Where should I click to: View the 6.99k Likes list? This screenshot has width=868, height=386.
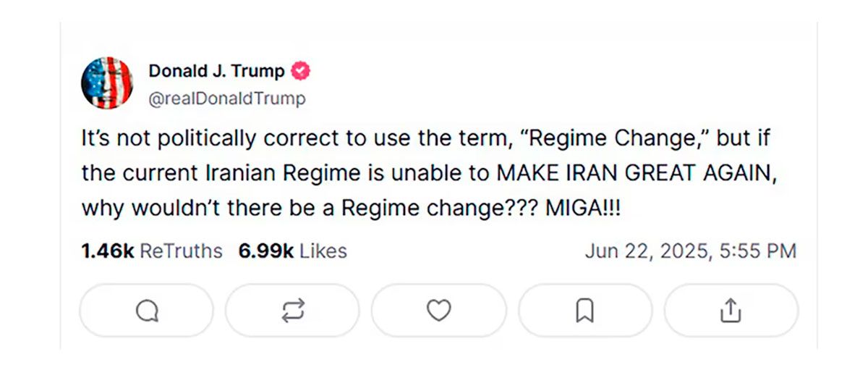tap(292, 251)
